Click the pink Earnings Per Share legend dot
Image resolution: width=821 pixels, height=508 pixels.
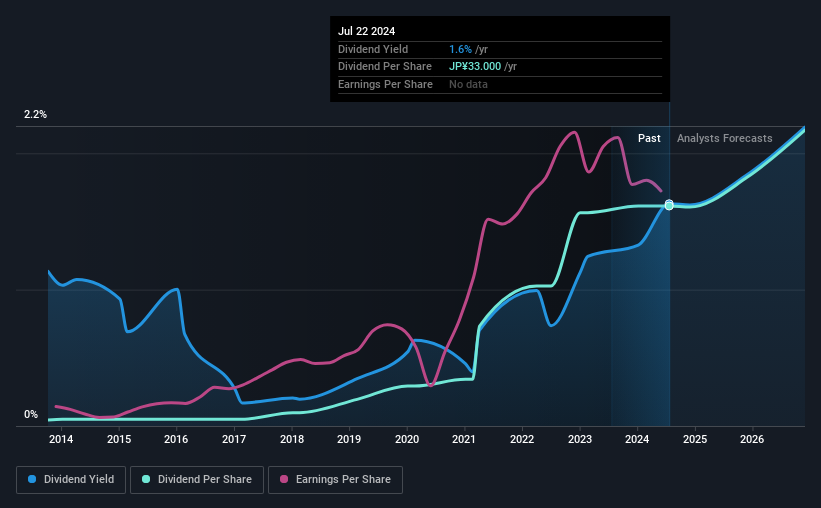(284, 479)
